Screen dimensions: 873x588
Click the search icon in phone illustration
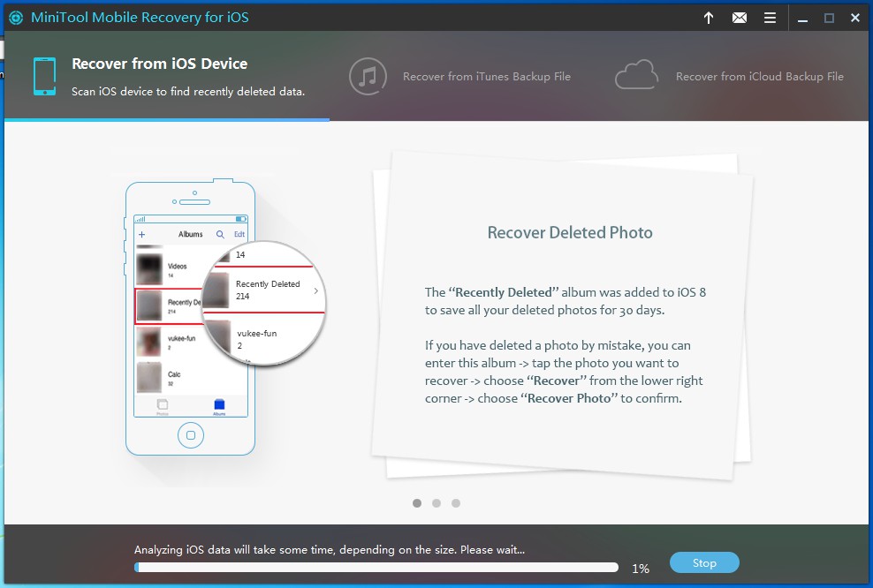click(x=221, y=234)
